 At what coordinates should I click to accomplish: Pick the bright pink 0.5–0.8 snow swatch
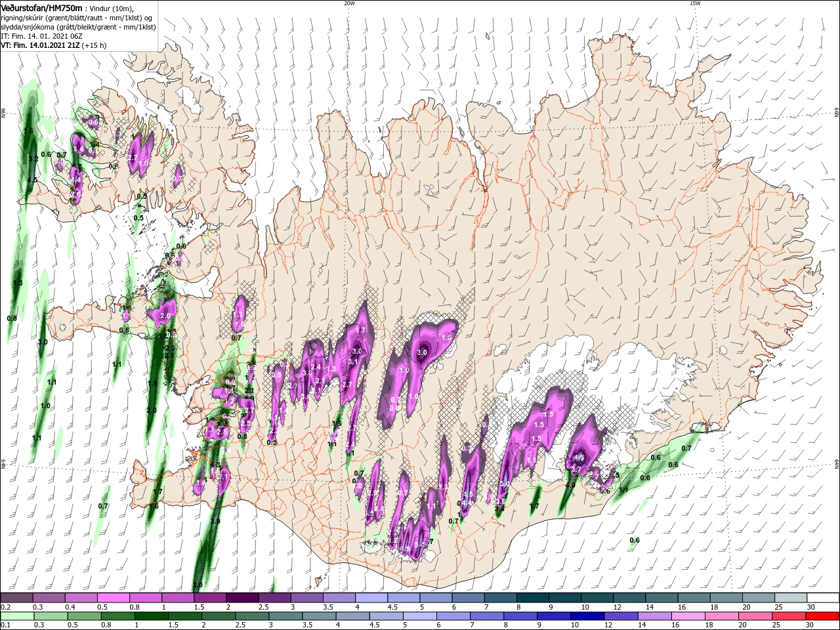(113, 598)
